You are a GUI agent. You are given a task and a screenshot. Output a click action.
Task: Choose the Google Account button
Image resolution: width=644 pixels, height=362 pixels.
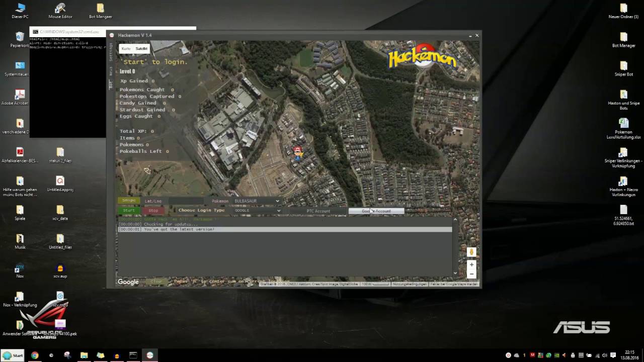tap(376, 211)
